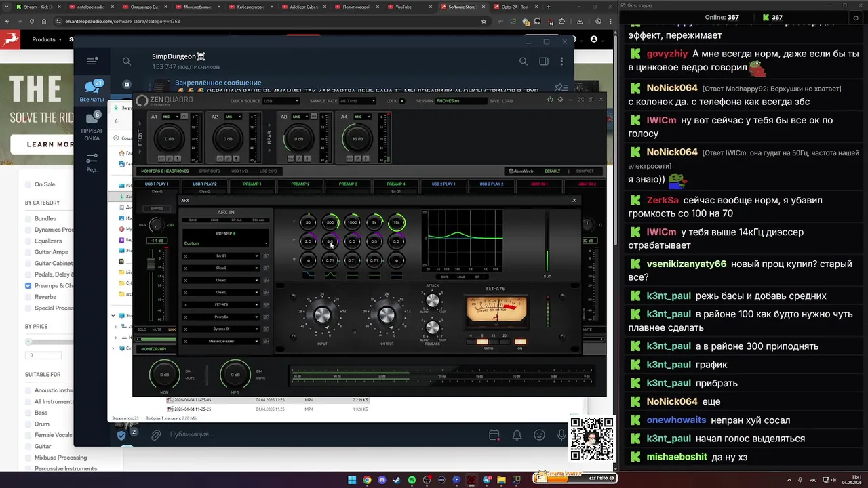Adjust the channel fader left of AFX
This screenshot has height=488, width=868.
click(x=151, y=264)
